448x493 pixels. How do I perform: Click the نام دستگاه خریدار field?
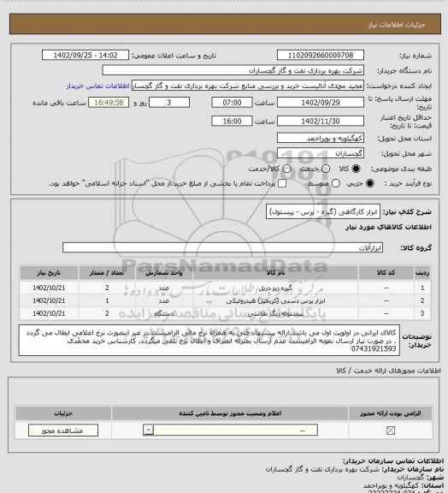[x=233, y=70]
